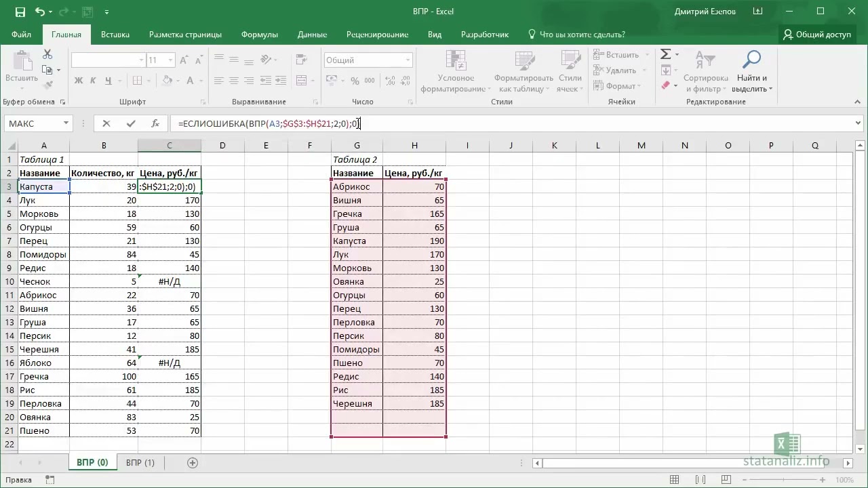This screenshot has height=488, width=868.
Task: Click the Insert Function fx button
Action: coord(155,123)
